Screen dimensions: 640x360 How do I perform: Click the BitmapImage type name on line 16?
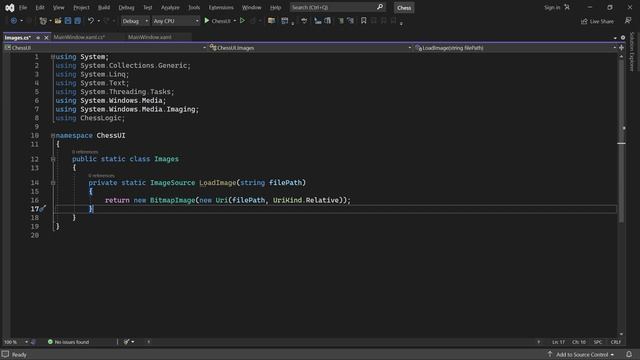pyautogui.click(x=172, y=200)
